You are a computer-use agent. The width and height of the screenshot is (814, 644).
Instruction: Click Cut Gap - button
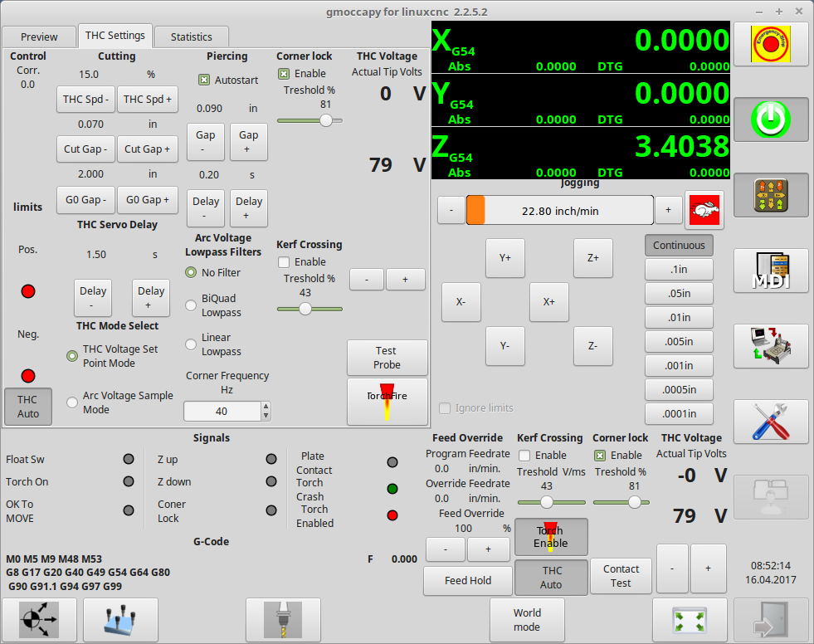tap(85, 149)
